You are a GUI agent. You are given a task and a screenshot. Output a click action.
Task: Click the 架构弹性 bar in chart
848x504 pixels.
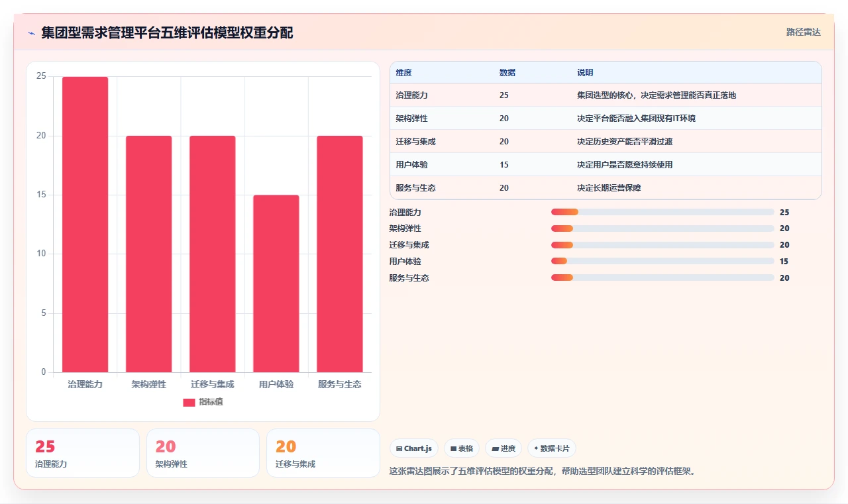149,254
